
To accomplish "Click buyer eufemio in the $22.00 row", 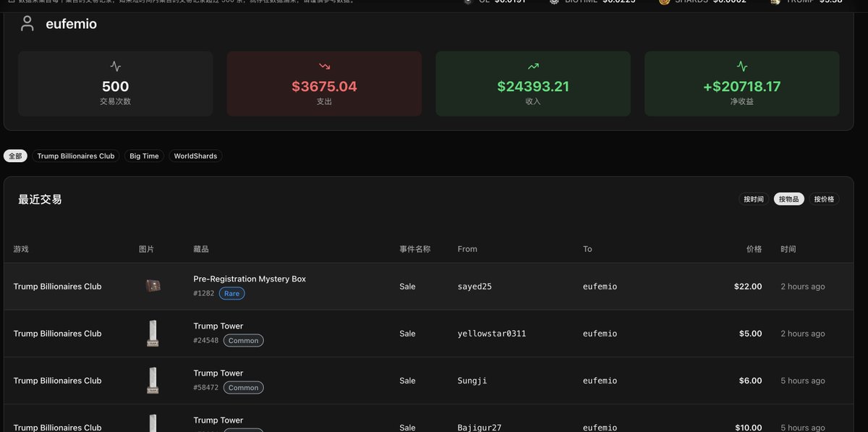I will coord(600,287).
